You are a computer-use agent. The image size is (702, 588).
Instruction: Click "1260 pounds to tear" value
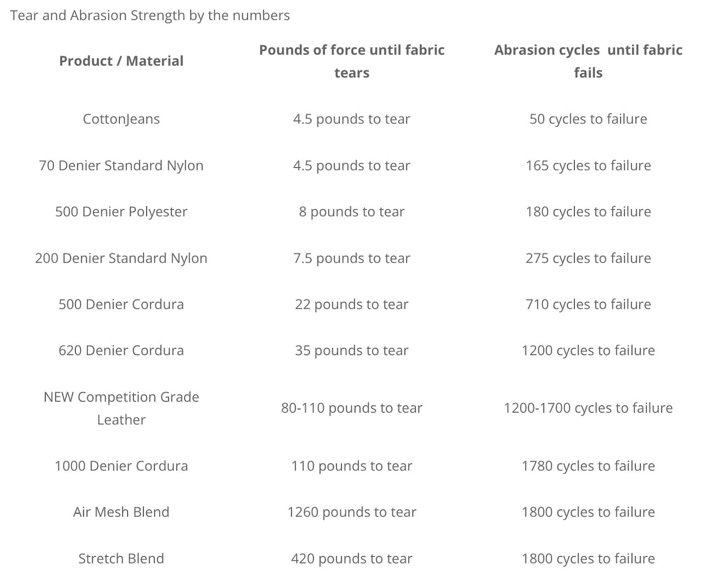(x=352, y=512)
